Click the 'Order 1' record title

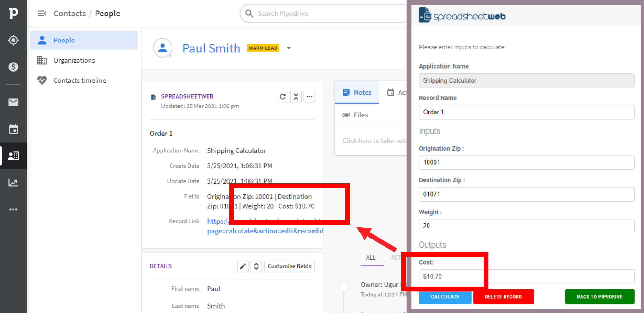161,134
